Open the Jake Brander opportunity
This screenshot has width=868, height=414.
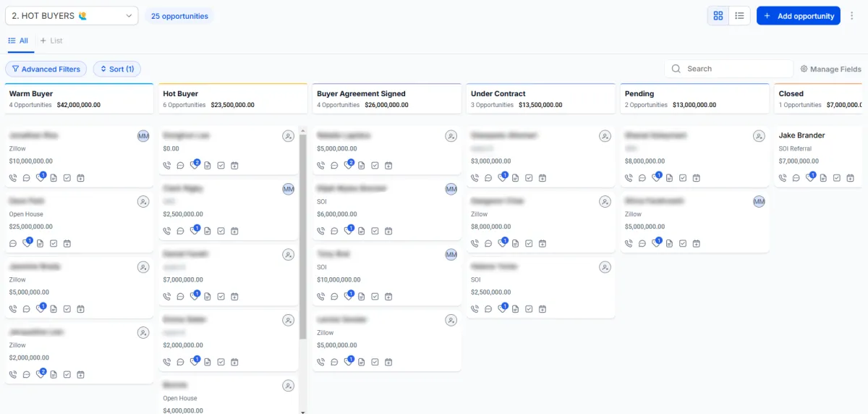[802, 135]
